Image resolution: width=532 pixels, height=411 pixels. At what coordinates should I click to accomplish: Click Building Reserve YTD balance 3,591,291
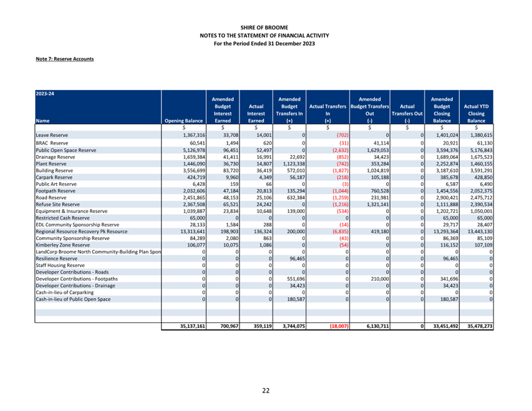[482, 170]
